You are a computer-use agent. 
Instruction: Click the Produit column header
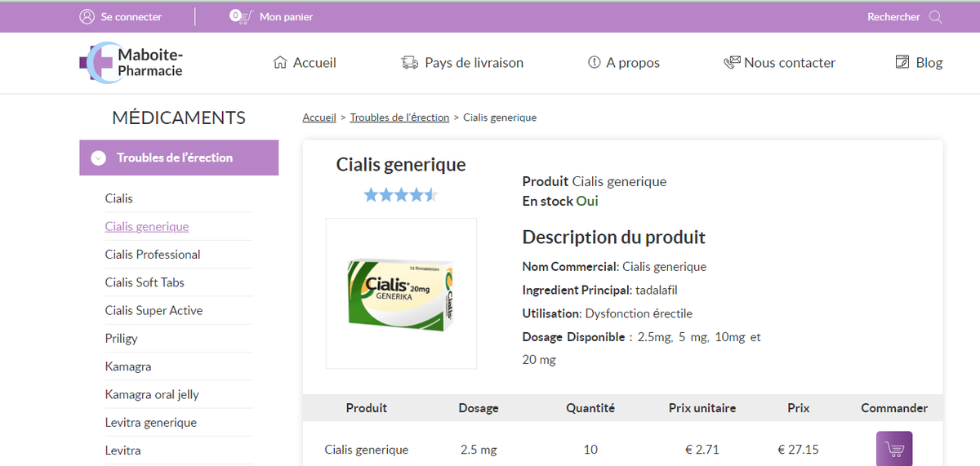tap(367, 408)
